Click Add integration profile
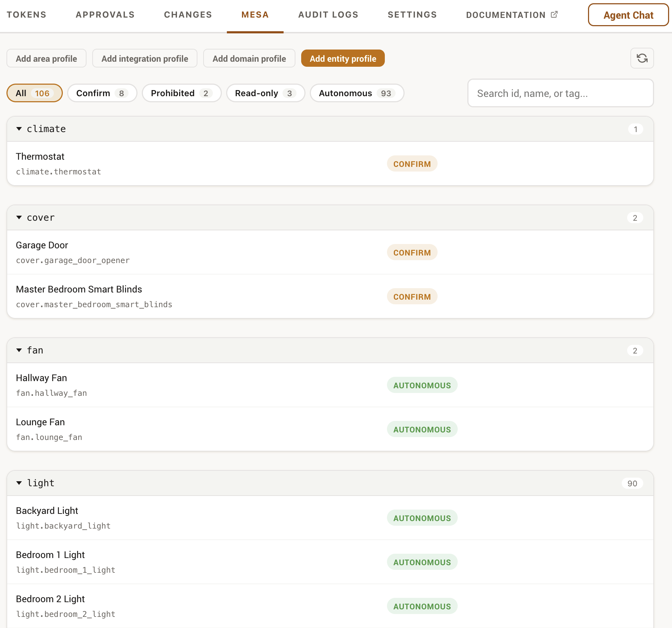Image resolution: width=672 pixels, height=628 pixels. pyautogui.click(x=145, y=58)
